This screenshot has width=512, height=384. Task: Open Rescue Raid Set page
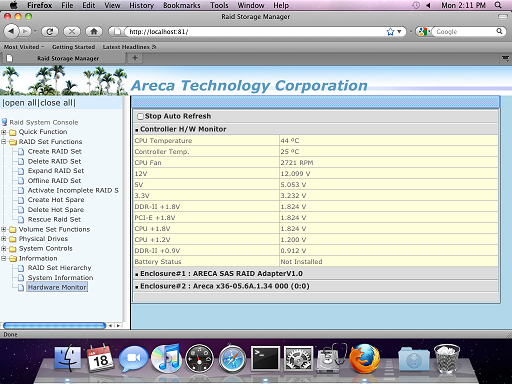[x=54, y=219]
